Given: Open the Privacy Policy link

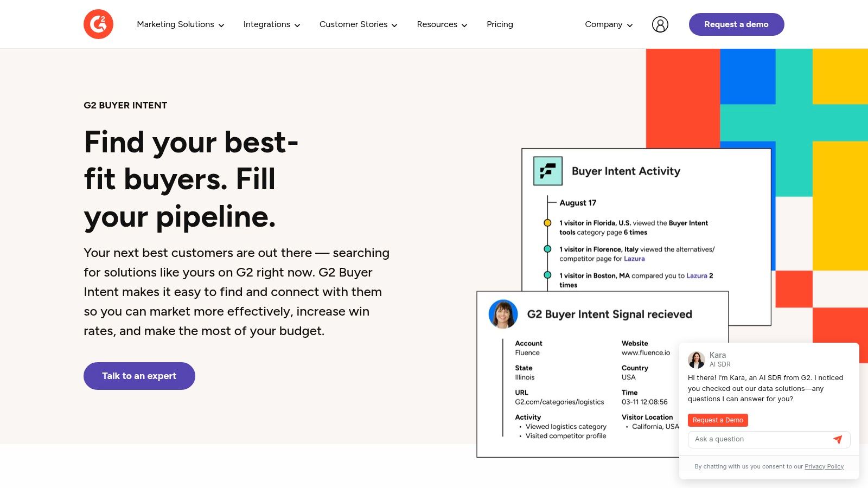Looking at the screenshot, I should [x=824, y=466].
